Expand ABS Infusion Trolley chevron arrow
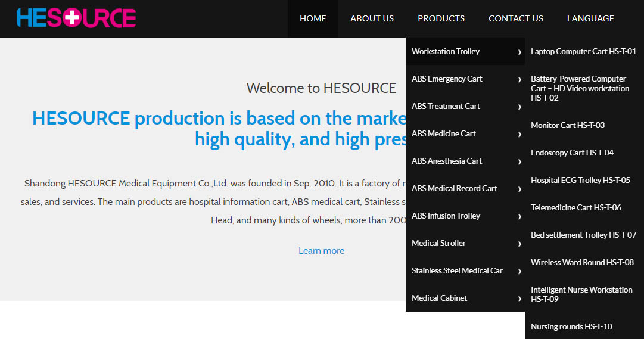 tap(519, 216)
